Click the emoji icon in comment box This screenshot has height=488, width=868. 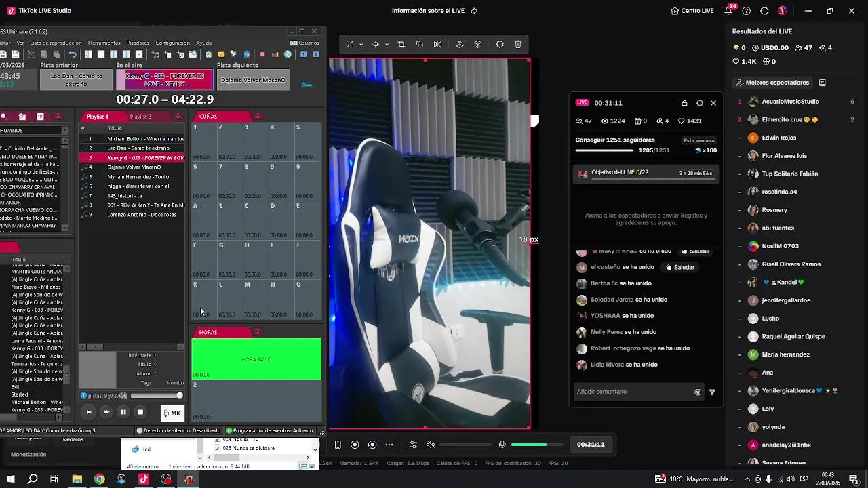coord(698,392)
